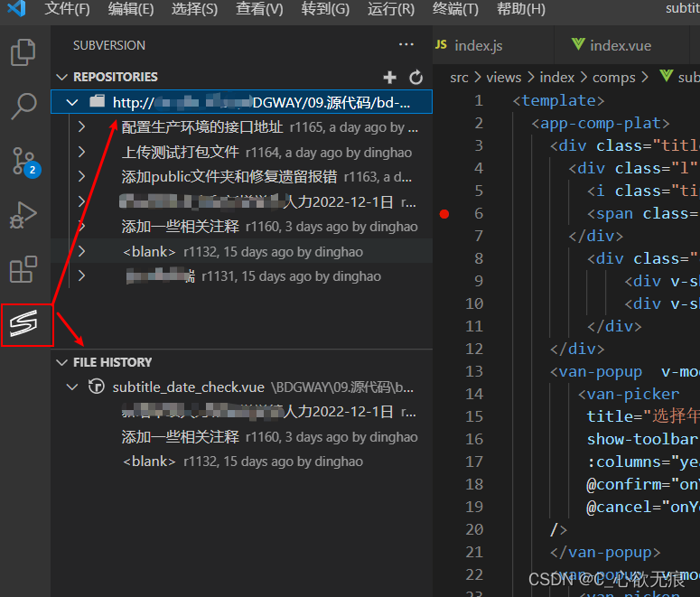Click the SUBVERSION panel title
This screenshot has height=597, width=700.
click(x=109, y=45)
